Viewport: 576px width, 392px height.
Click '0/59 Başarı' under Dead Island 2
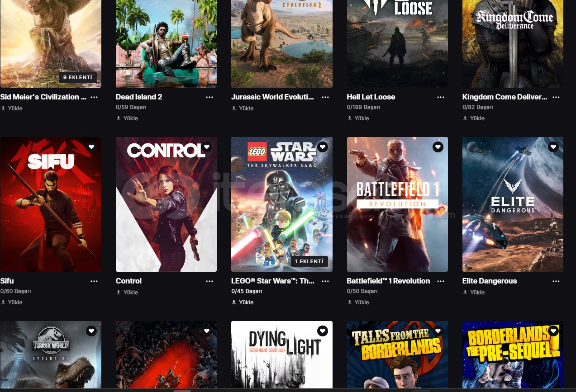pos(131,107)
